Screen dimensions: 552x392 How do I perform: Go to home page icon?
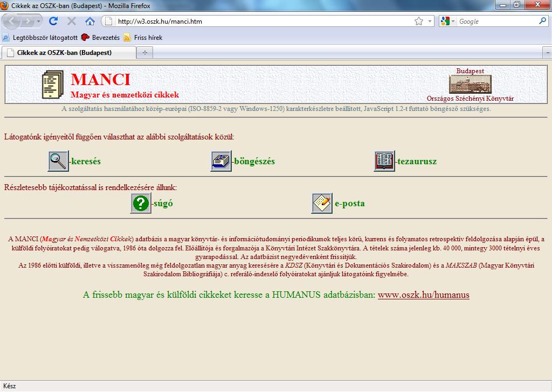[90, 22]
